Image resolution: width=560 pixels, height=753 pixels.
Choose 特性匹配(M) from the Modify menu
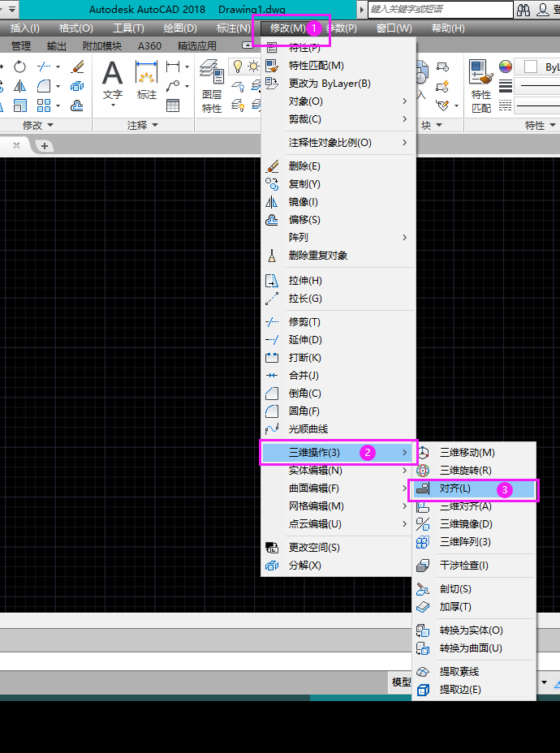pos(338,65)
